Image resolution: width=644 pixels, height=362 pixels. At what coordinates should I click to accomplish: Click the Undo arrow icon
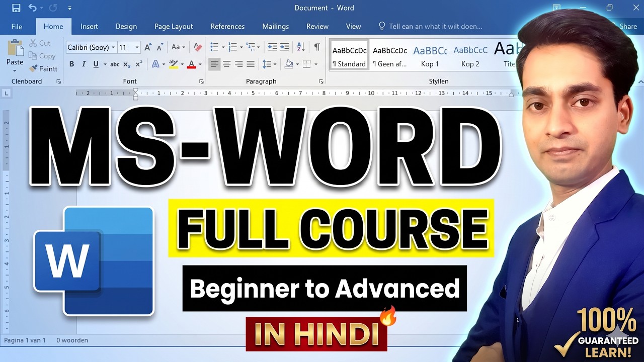[x=32, y=8]
